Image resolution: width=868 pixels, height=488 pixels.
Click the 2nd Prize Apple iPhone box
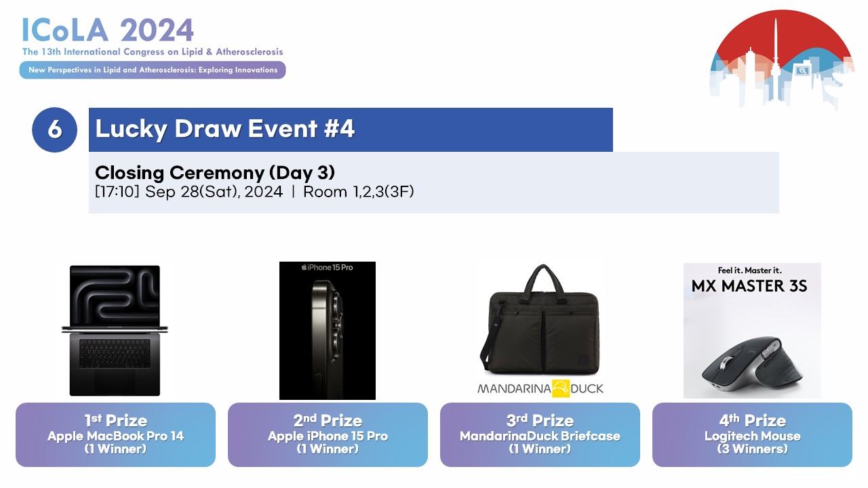328,434
